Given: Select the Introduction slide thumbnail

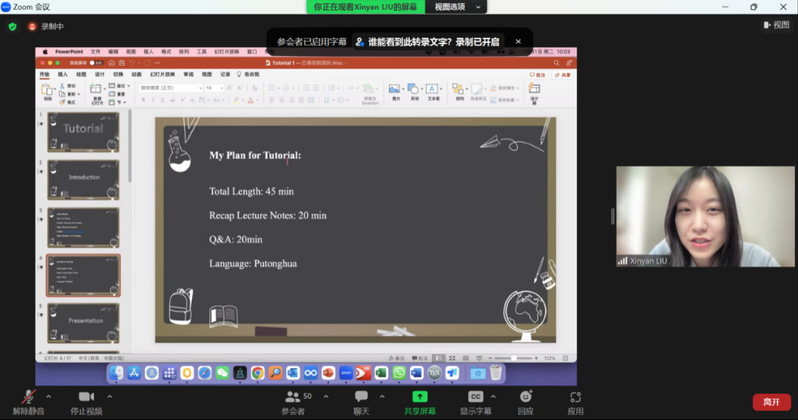Looking at the screenshot, I should coord(83,178).
